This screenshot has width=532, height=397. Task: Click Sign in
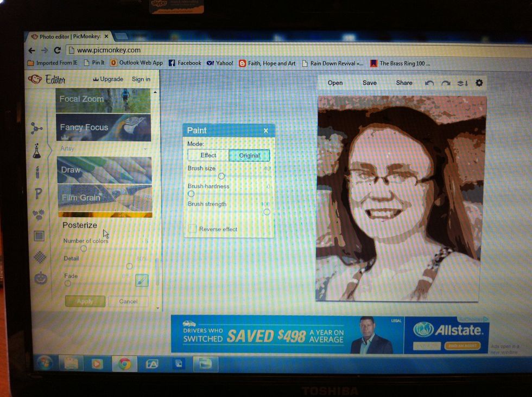click(141, 79)
